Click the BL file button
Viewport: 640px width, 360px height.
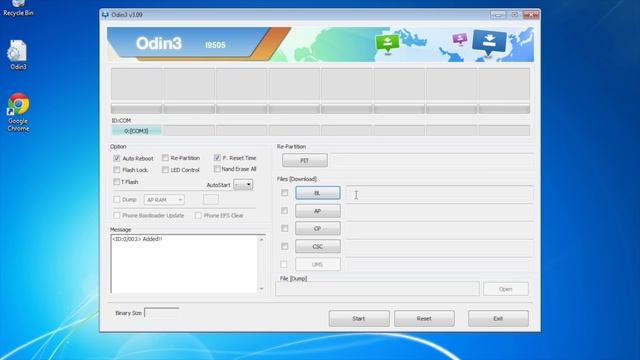[318, 193]
